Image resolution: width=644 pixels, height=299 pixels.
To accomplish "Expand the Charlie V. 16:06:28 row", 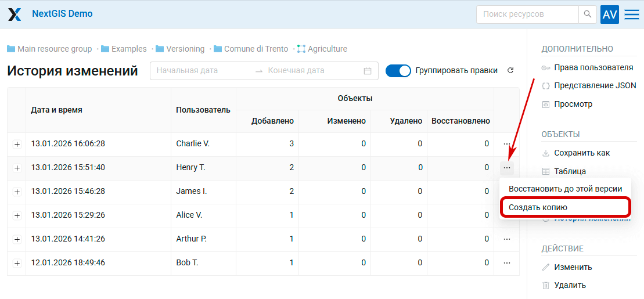I will (17, 144).
